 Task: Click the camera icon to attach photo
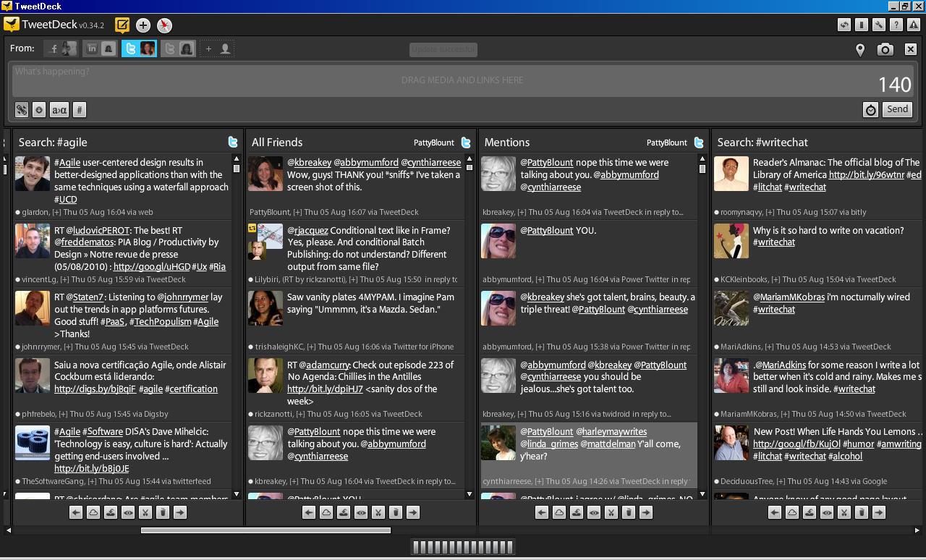pyautogui.click(x=885, y=49)
